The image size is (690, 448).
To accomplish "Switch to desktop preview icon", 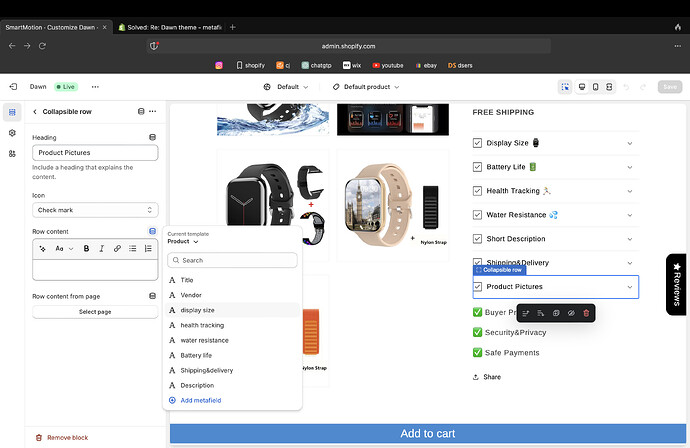I will pos(582,87).
